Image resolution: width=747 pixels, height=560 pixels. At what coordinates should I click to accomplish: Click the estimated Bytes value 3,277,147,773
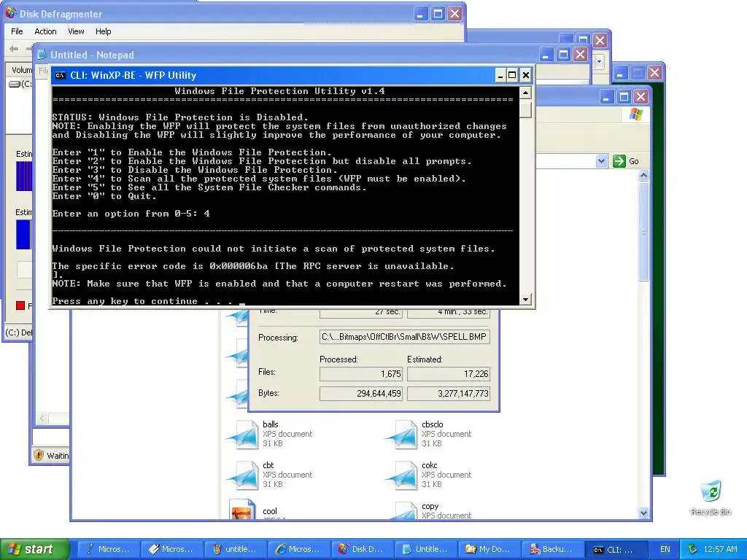tap(449, 393)
